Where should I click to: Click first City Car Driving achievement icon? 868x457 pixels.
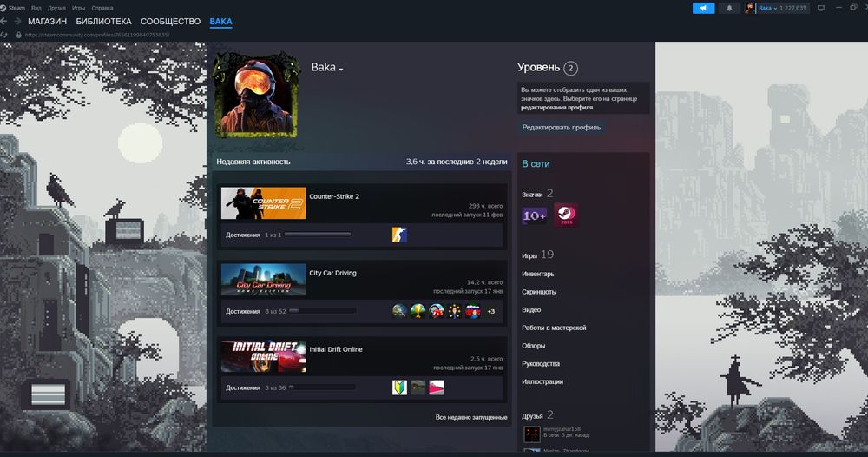[x=399, y=311]
